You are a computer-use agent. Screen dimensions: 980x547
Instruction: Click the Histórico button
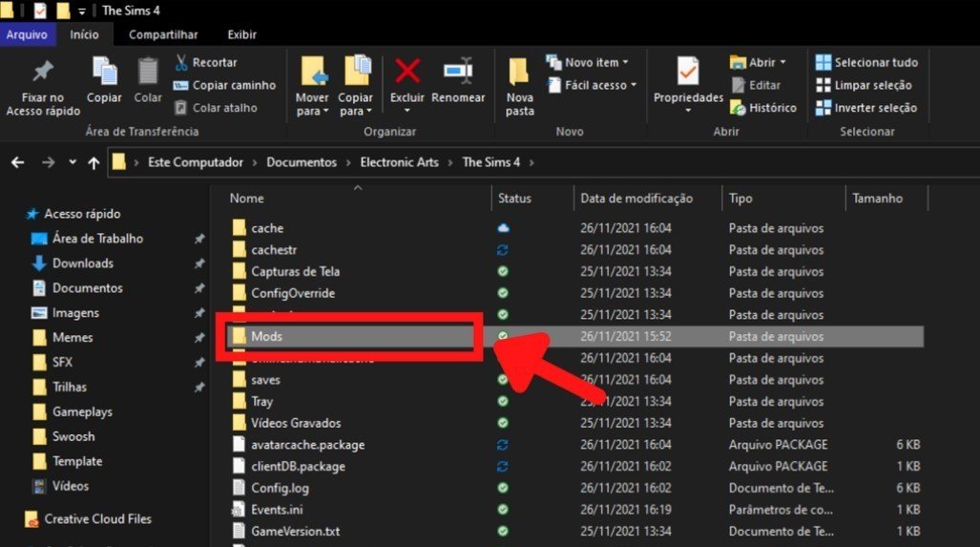click(763, 108)
